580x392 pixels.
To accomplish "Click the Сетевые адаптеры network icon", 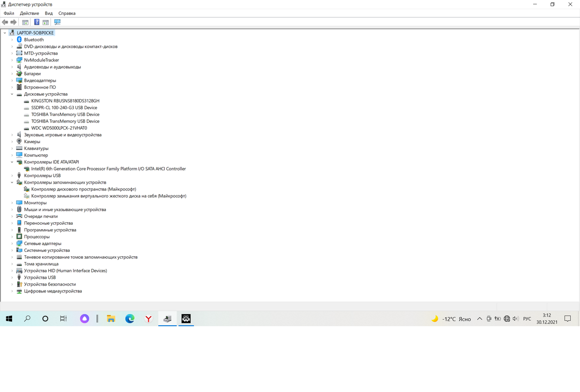I will (x=19, y=244).
